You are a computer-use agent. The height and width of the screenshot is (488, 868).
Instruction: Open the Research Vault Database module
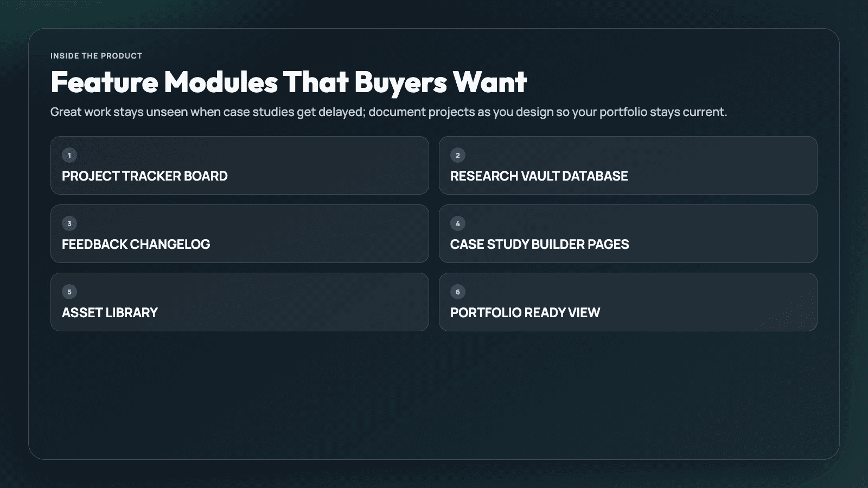pyautogui.click(x=628, y=165)
